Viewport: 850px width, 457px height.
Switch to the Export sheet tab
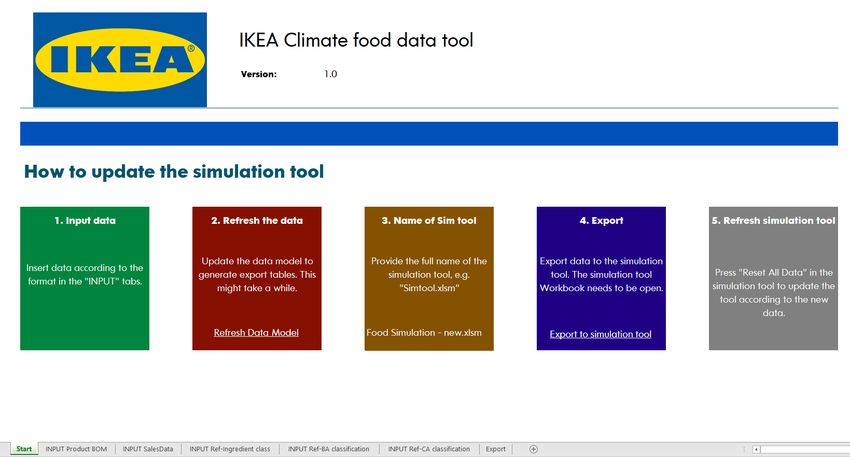pos(495,449)
